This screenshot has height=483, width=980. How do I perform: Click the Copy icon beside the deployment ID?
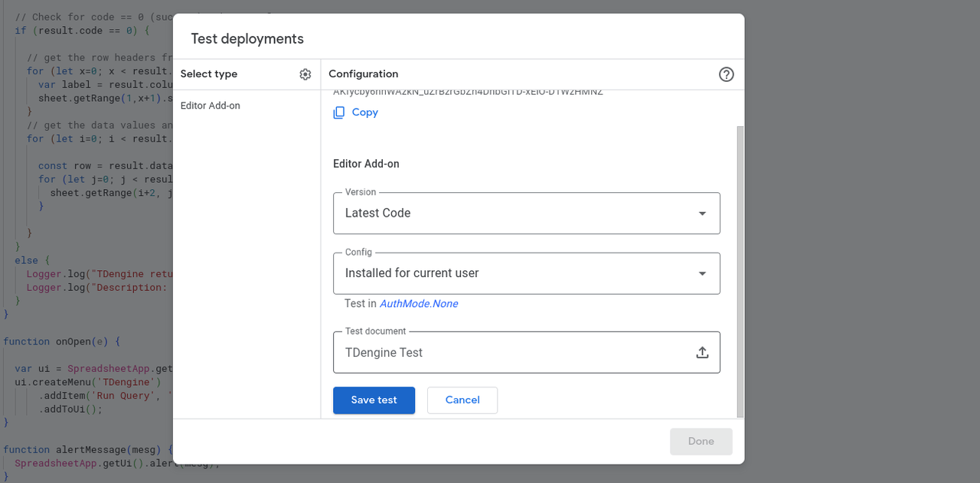point(338,112)
